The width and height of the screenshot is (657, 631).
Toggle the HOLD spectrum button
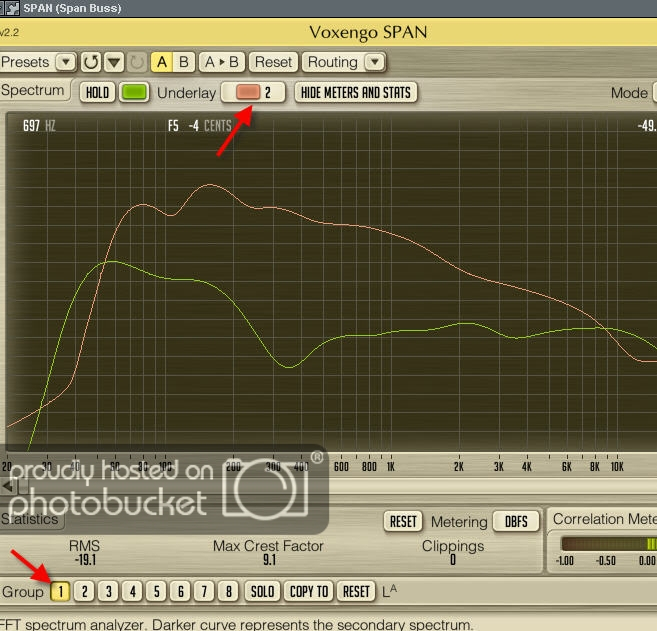(x=97, y=92)
